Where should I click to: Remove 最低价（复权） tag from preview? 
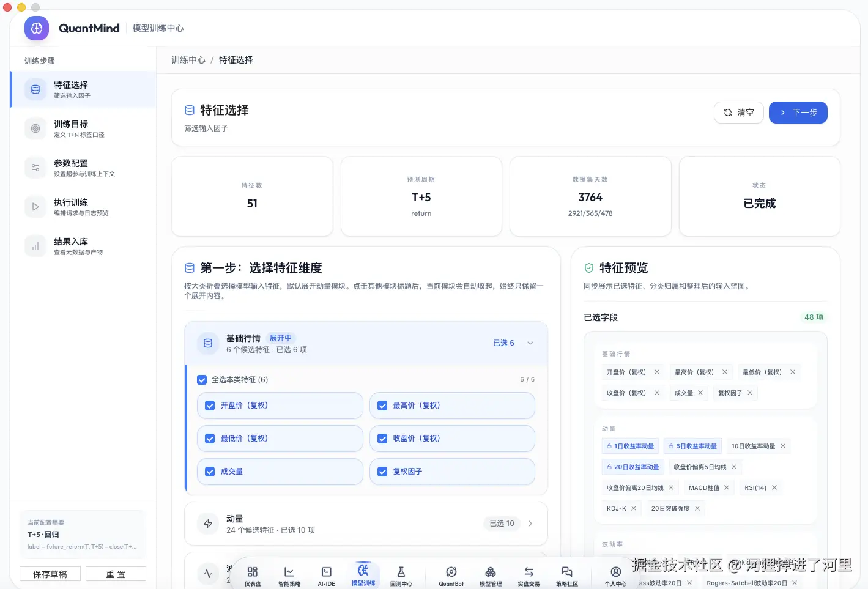[x=793, y=372]
